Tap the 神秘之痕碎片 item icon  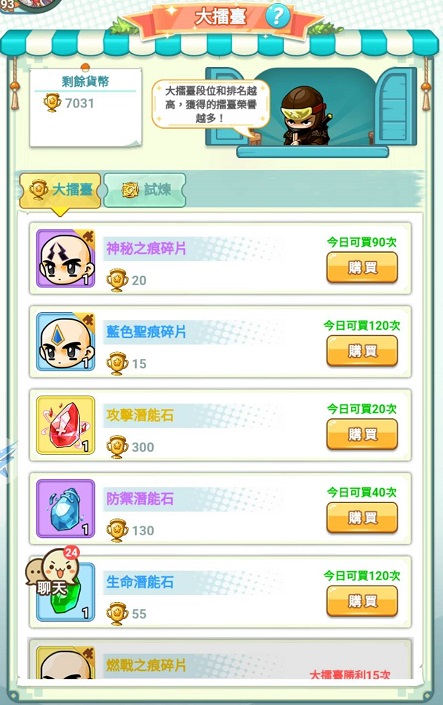pyautogui.click(x=66, y=258)
